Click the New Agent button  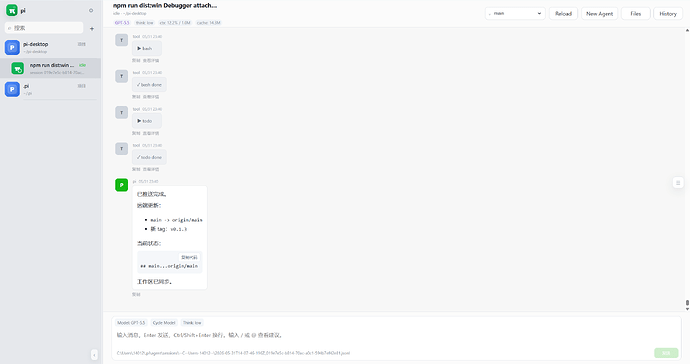coord(599,14)
